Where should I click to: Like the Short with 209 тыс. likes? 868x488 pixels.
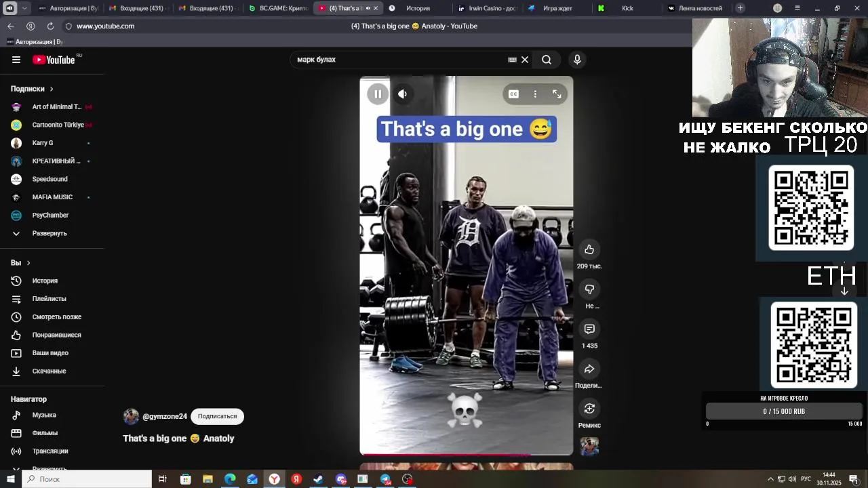[589, 249]
